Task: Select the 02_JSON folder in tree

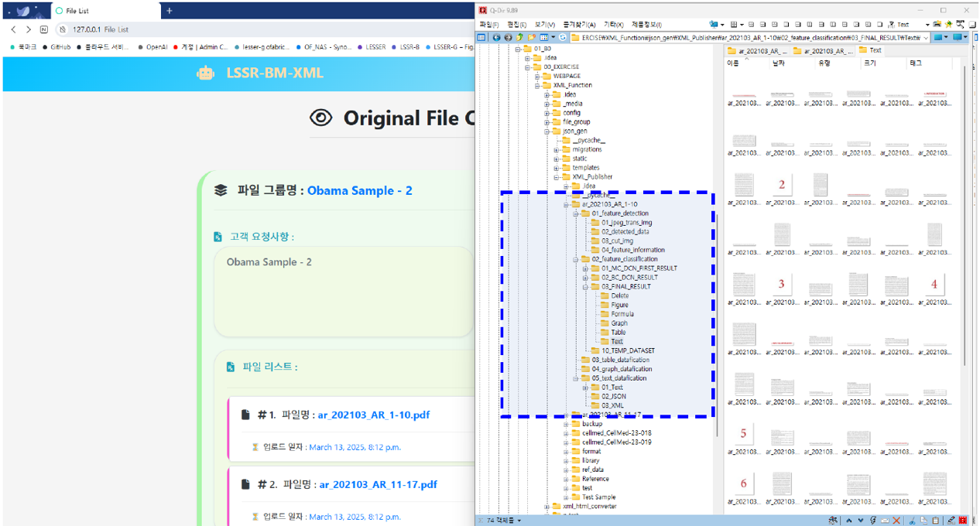Action: (x=613, y=396)
